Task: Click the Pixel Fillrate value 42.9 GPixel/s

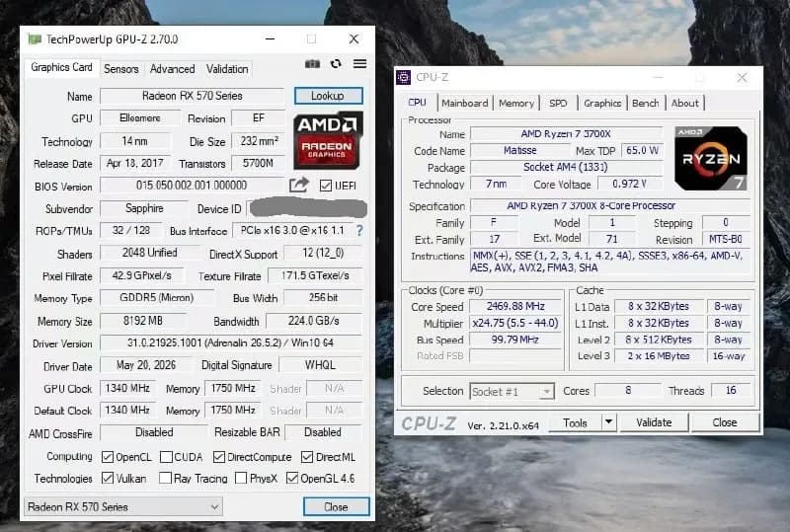Action: [142, 276]
